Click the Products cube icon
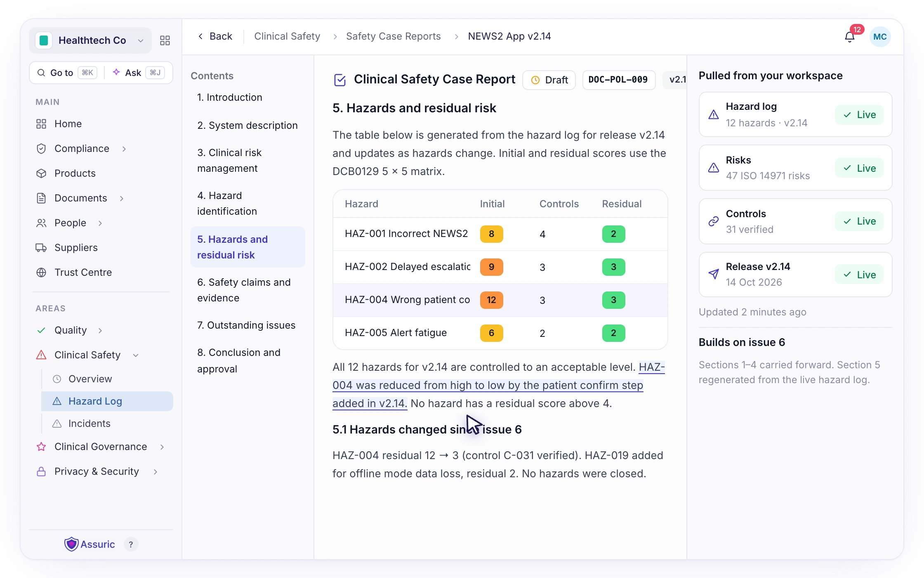Image resolution: width=924 pixels, height=578 pixels. (41, 173)
